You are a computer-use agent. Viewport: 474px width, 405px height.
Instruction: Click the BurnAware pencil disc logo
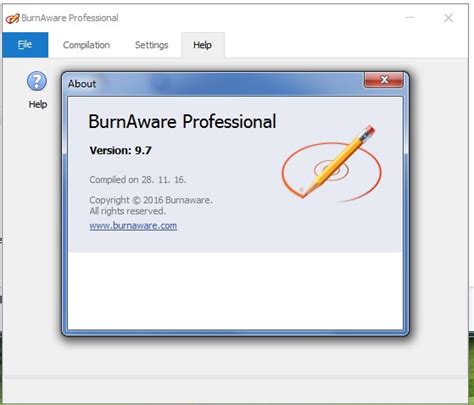332,164
